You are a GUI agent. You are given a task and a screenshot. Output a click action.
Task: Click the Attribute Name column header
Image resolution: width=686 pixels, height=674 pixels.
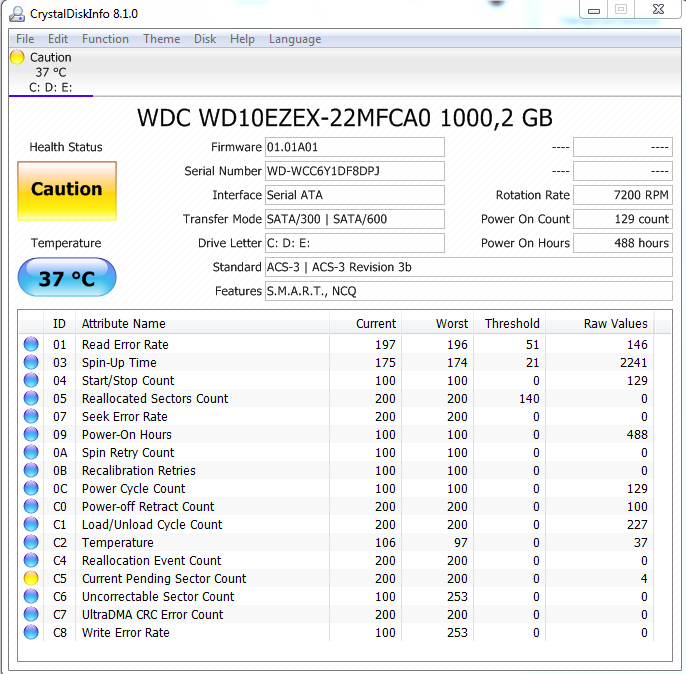[202, 324]
